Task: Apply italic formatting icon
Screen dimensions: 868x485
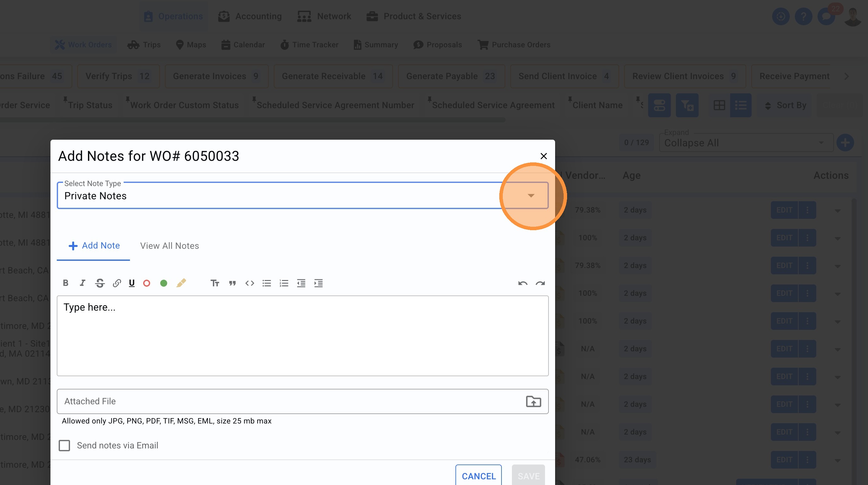Action: click(x=83, y=283)
